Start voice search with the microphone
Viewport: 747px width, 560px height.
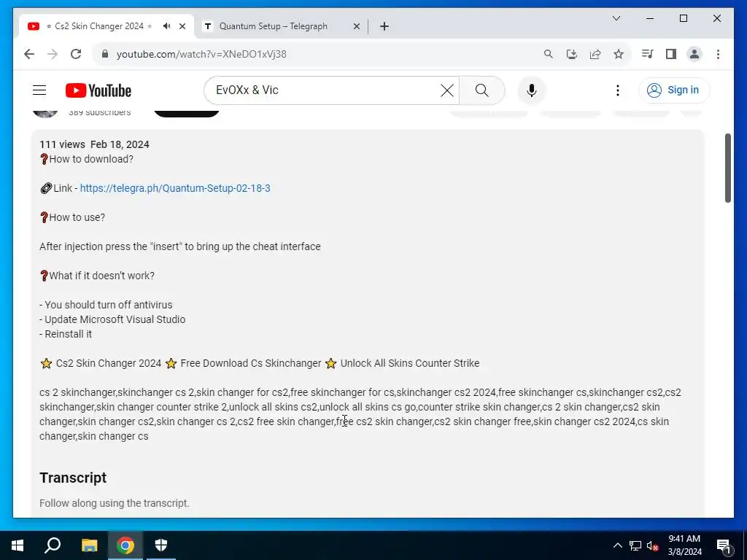point(532,90)
